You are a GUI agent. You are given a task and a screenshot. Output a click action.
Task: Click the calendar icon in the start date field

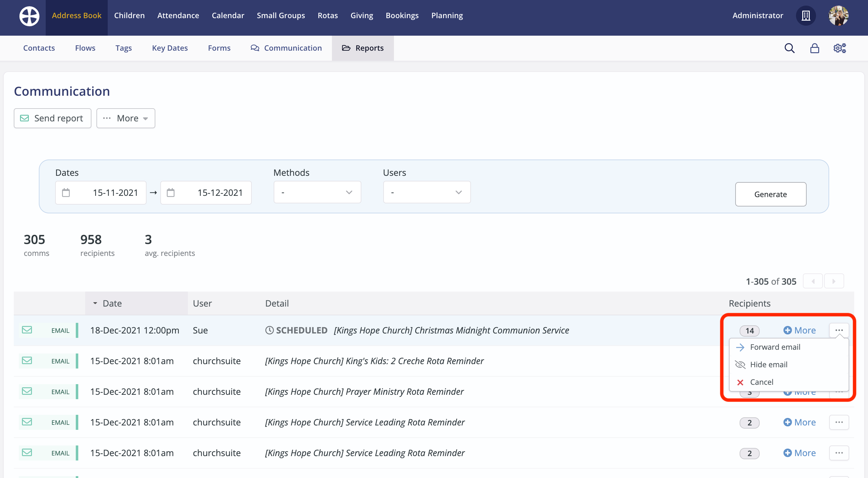pyautogui.click(x=66, y=193)
